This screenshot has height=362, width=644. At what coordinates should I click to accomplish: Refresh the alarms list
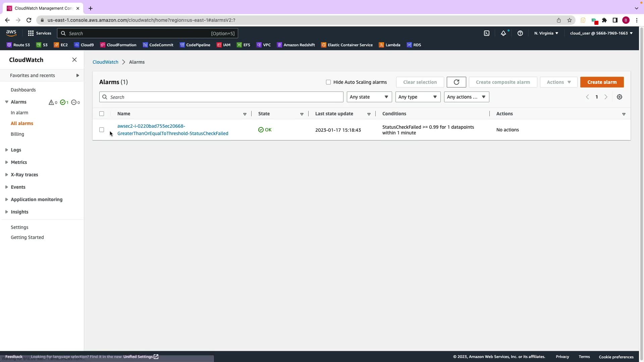click(x=456, y=82)
